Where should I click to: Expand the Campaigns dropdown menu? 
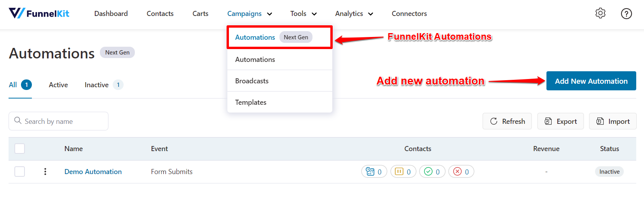pos(250,14)
